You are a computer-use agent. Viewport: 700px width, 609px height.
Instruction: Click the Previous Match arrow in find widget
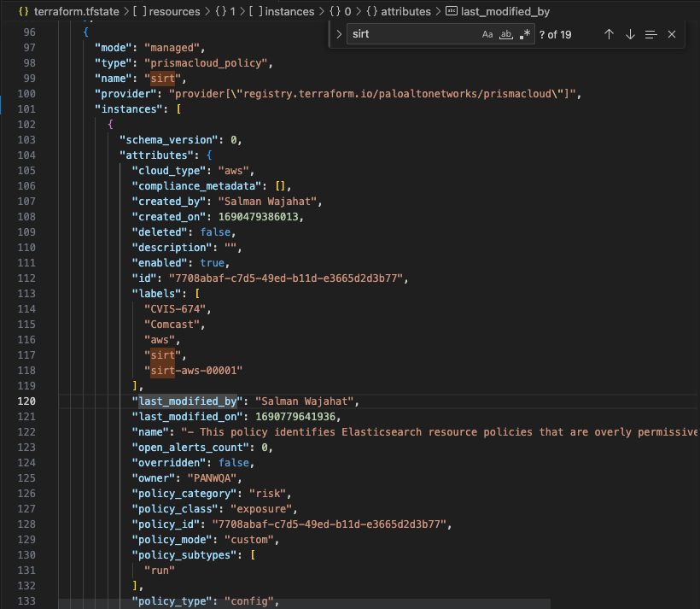coord(609,34)
